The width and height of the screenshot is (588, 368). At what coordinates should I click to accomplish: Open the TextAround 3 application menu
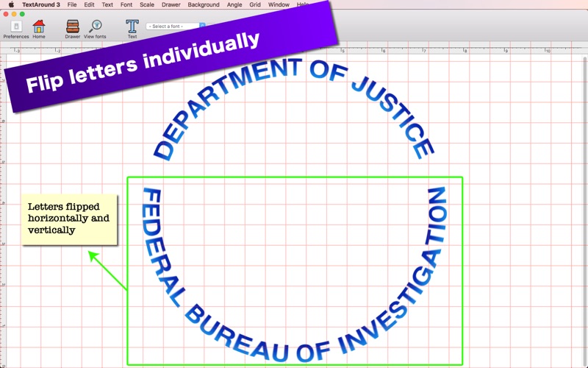coord(41,4)
